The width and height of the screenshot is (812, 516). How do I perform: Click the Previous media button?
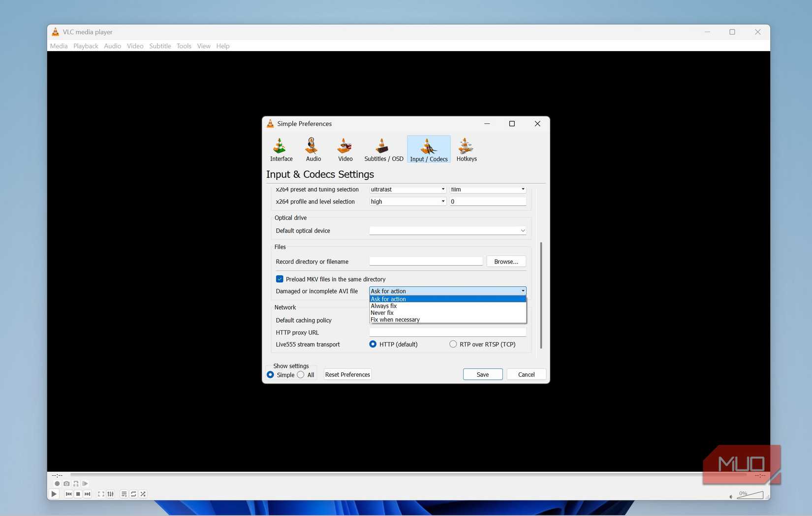click(68, 494)
